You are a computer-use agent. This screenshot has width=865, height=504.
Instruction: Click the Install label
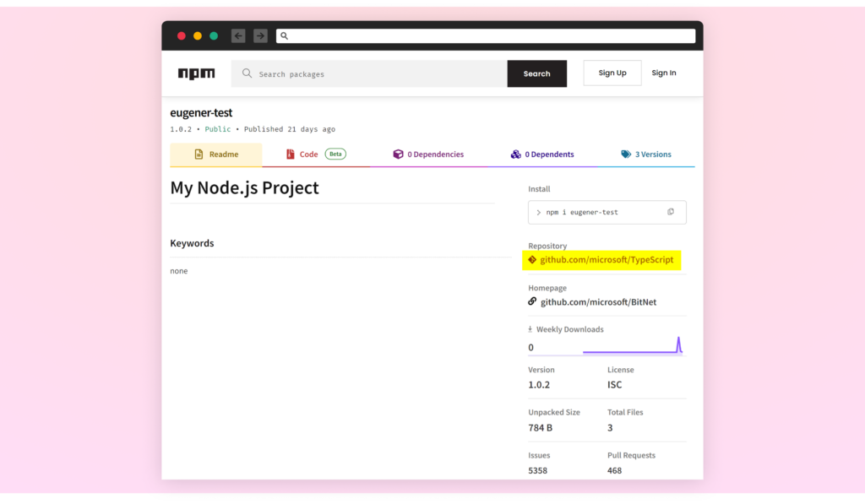[539, 188]
